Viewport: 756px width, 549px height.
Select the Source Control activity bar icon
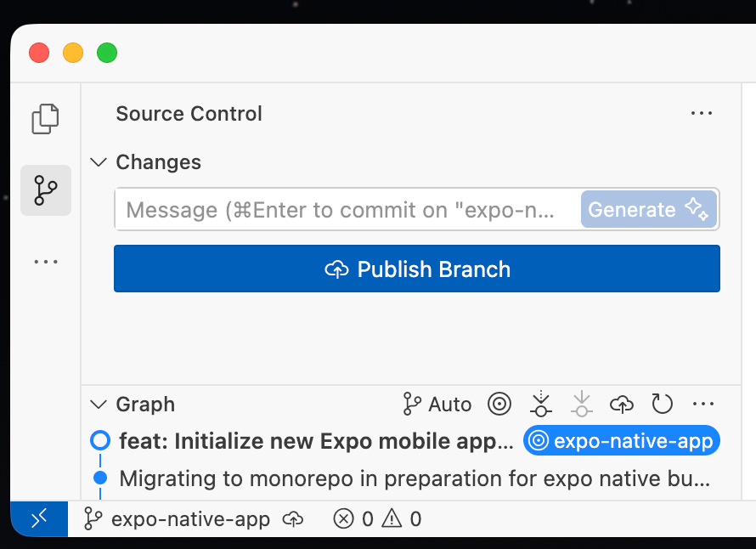[x=46, y=190]
